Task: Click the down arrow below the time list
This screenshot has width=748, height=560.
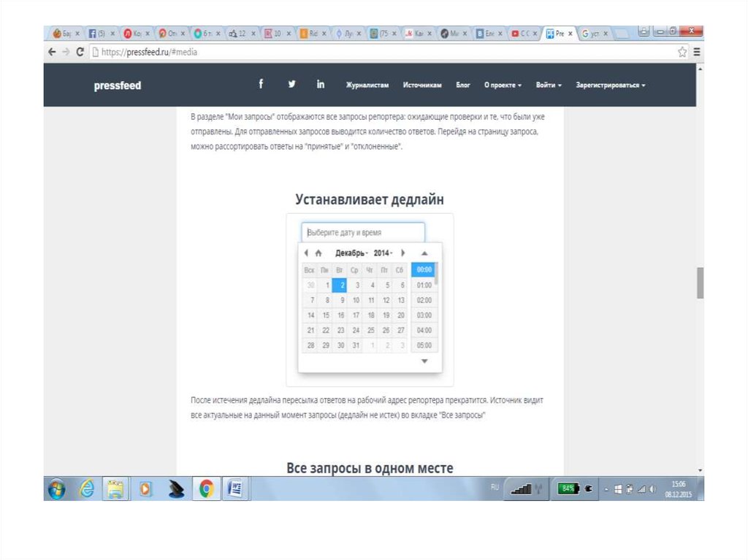Action: click(x=424, y=361)
